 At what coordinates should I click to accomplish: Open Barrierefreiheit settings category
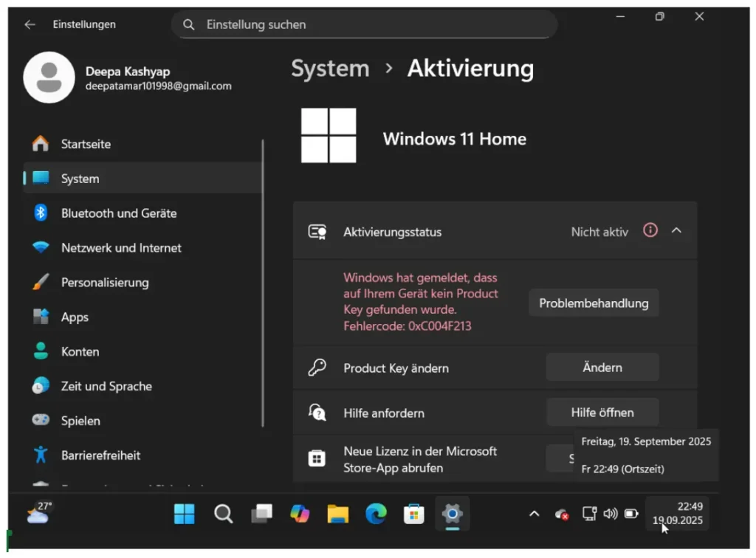coord(142,455)
